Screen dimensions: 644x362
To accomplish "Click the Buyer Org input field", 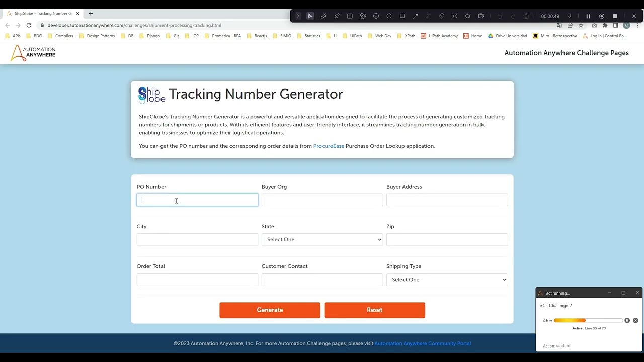I will (x=322, y=200).
